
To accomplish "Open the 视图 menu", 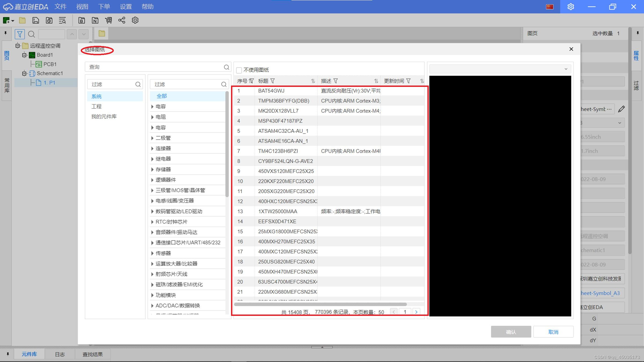I will 82,7.
